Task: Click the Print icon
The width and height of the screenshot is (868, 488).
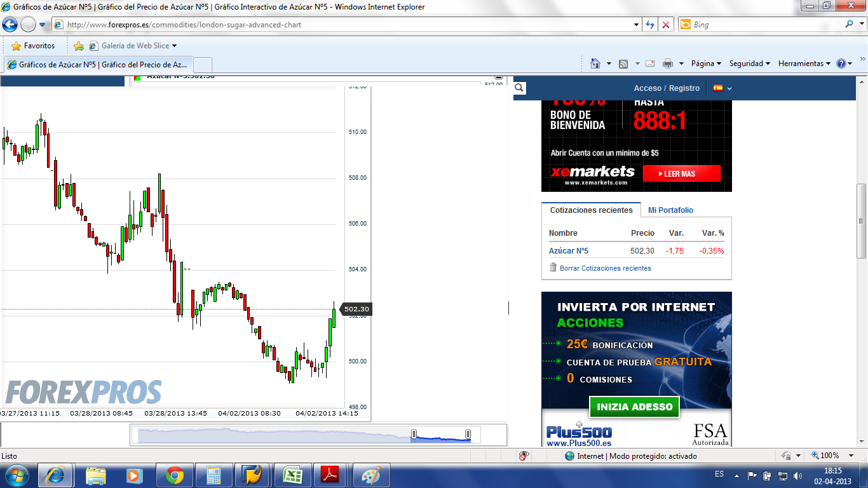Action: pos(668,64)
